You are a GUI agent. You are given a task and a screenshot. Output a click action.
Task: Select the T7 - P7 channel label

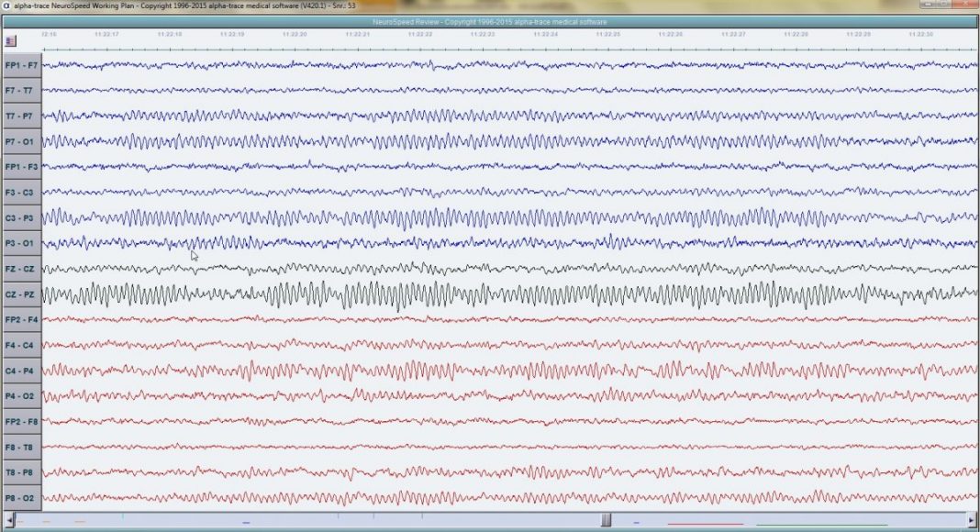point(22,116)
